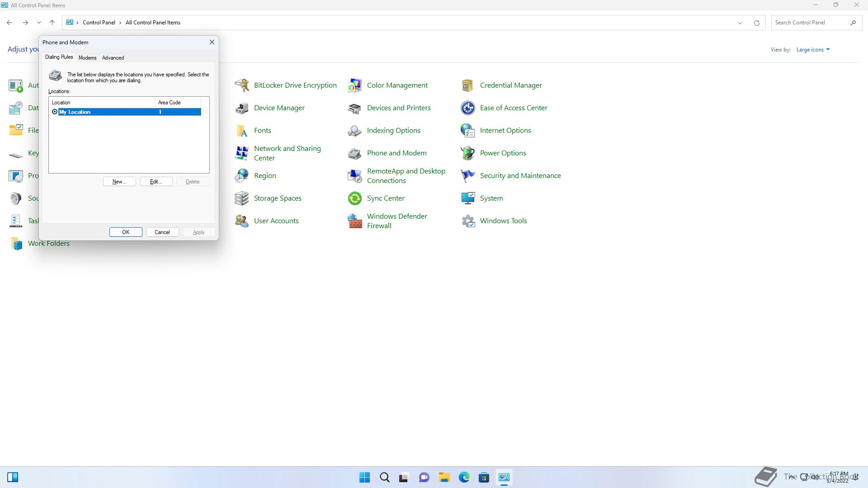Switch to the Advanced tab
Screen dimensions: 868x488
113,58
